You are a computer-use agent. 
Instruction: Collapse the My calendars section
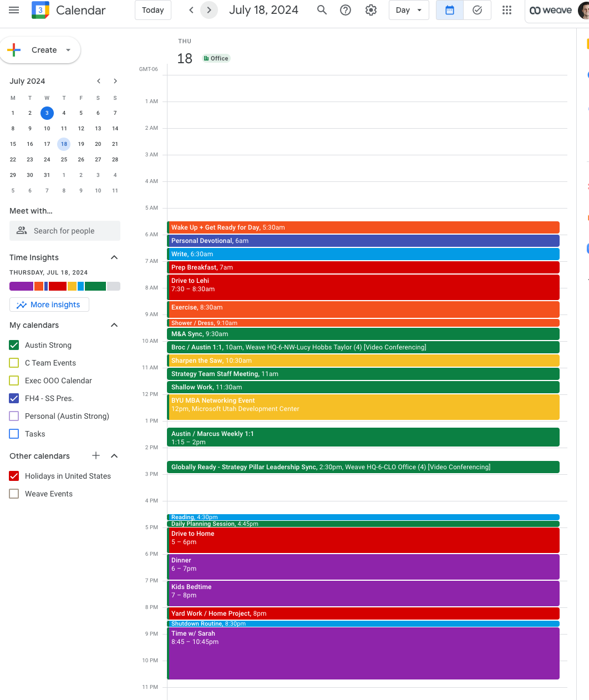tap(114, 325)
